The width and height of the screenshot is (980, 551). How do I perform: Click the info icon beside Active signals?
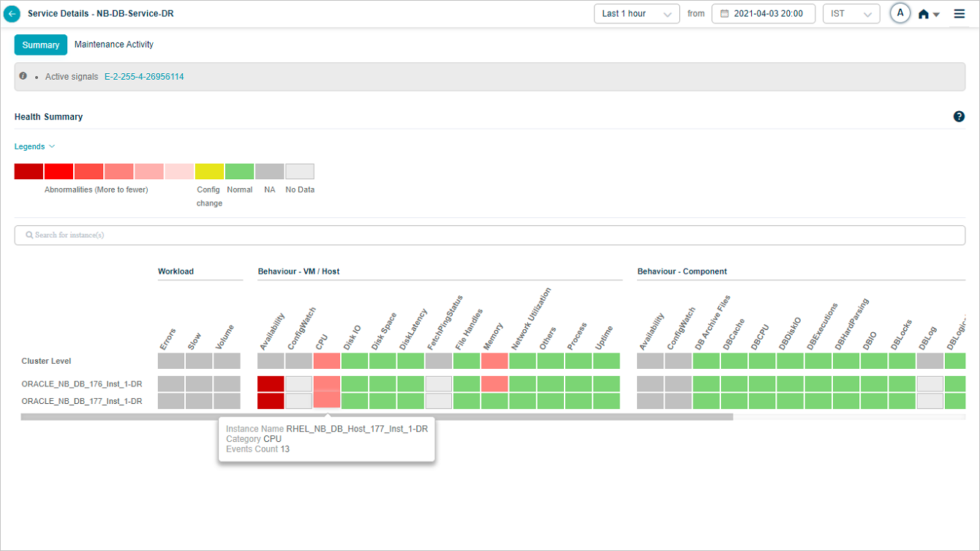pyautogui.click(x=23, y=76)
